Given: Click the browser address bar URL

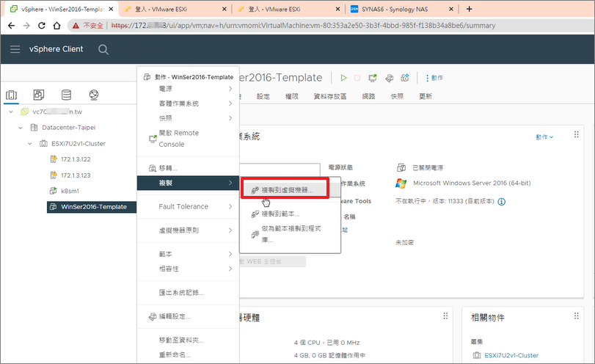Looking at the screenshot, I should (304, 26).
